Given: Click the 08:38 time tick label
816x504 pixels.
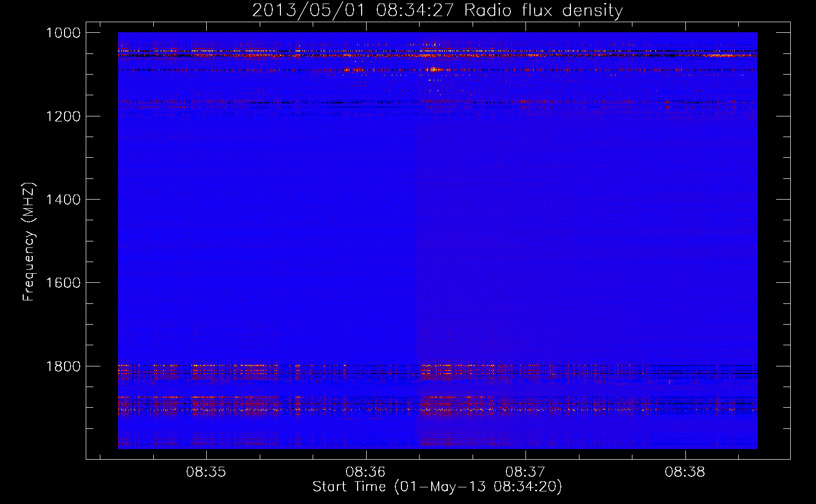Looking at the screenshot, I should (x=685, y=472).
